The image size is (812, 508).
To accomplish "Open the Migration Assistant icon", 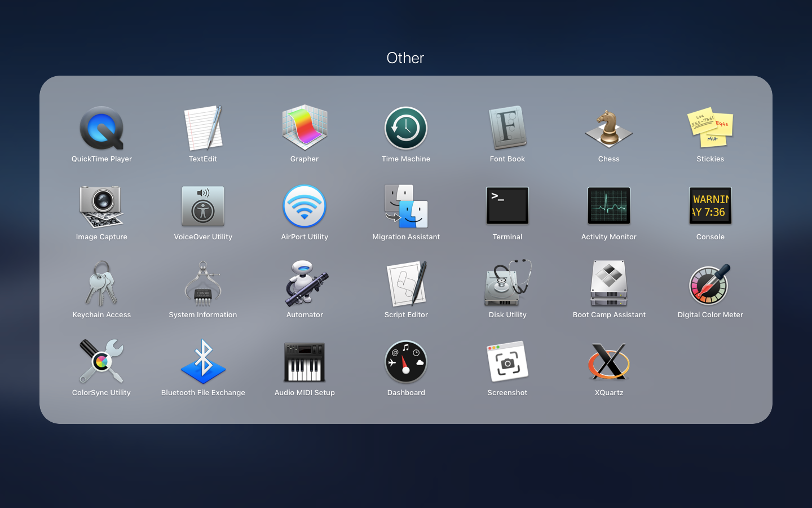I will (x=406, y=206).
